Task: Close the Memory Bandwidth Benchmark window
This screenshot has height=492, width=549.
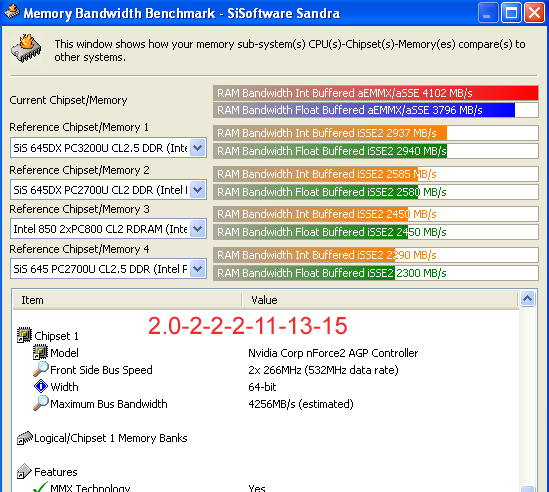Action: 534,13
